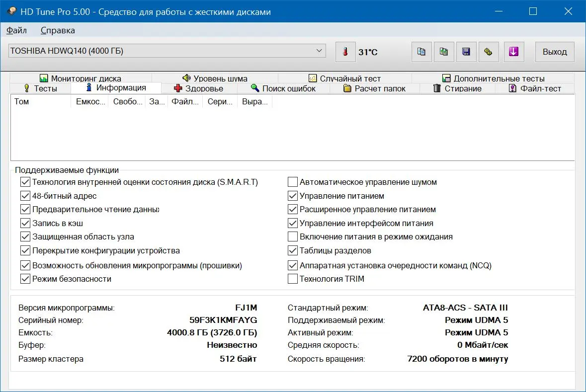This screenshot has height=392, width=586.
Task: Click the HD Tune Pro title bar icon
Action: tap(11, 11)
